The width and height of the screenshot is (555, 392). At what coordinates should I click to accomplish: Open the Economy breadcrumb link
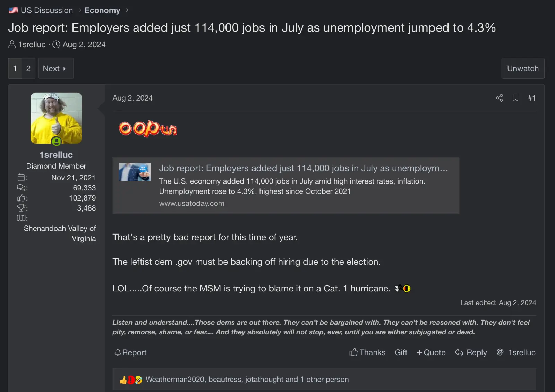[102, 10]
